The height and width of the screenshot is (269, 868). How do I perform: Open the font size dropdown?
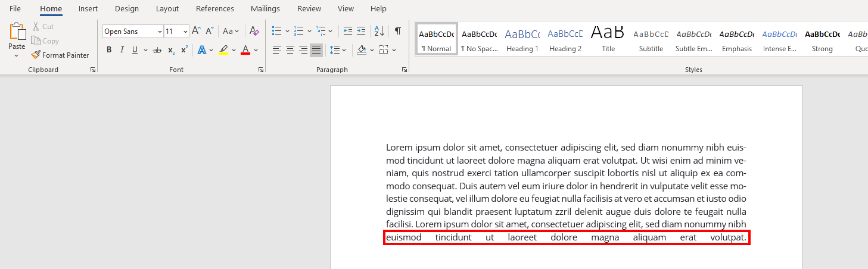coord(186,32)
